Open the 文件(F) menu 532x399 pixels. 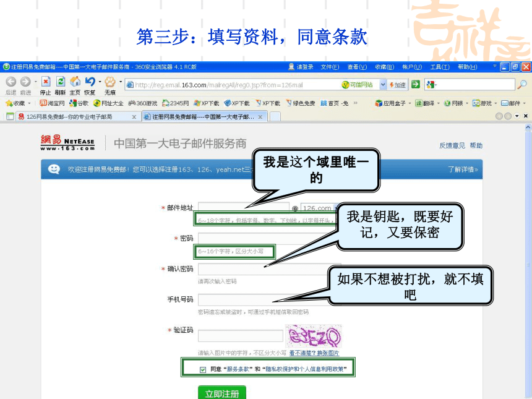tap(330, 67)
